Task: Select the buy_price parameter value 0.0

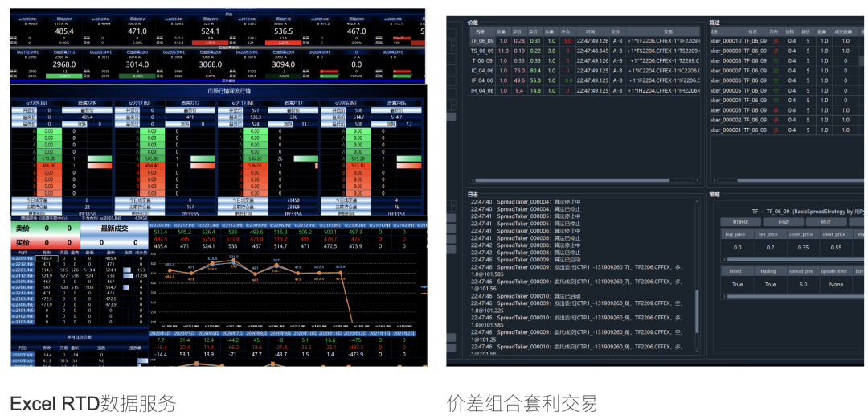Action: click(737, 248)
